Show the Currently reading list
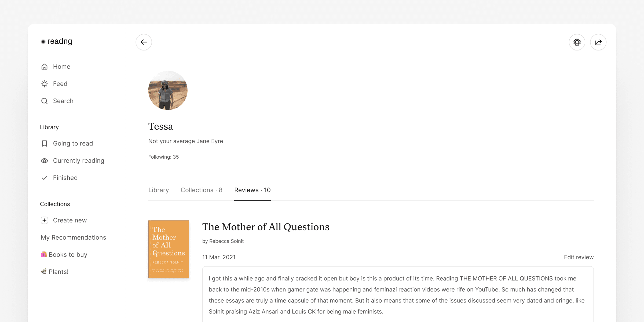The width and height of the screenshot is (644, 322). pos(79,161)
